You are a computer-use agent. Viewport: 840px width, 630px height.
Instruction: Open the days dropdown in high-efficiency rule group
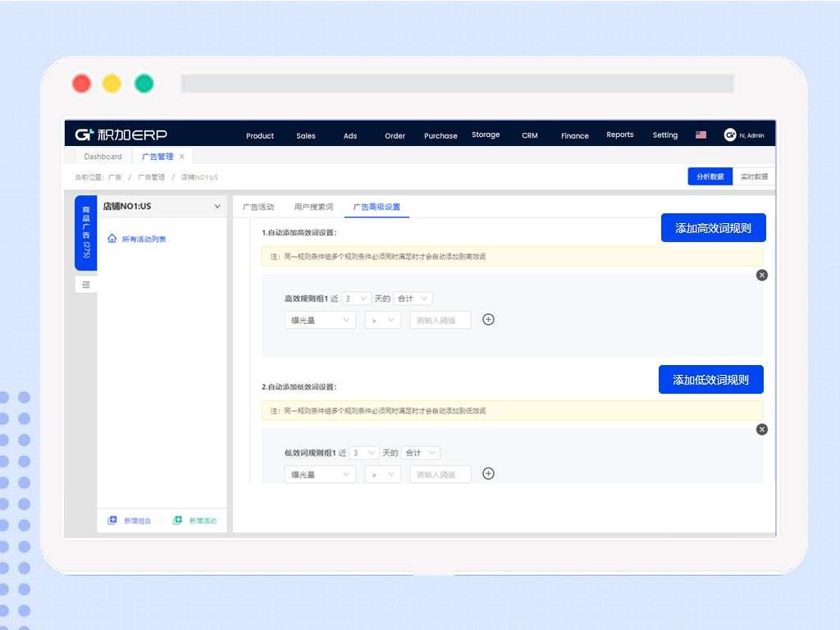click(x=356, y=299)
